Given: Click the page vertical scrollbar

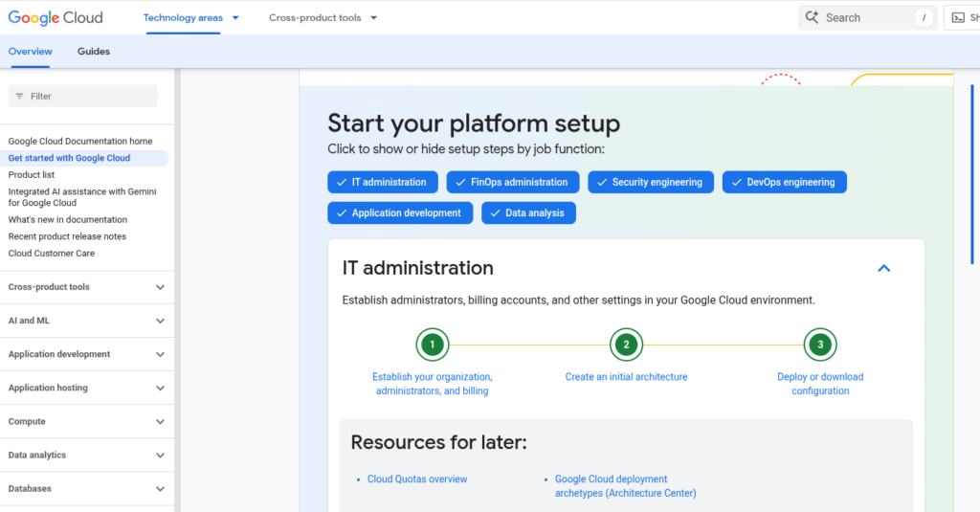Looking at the screenshot, I should (972, 174).
